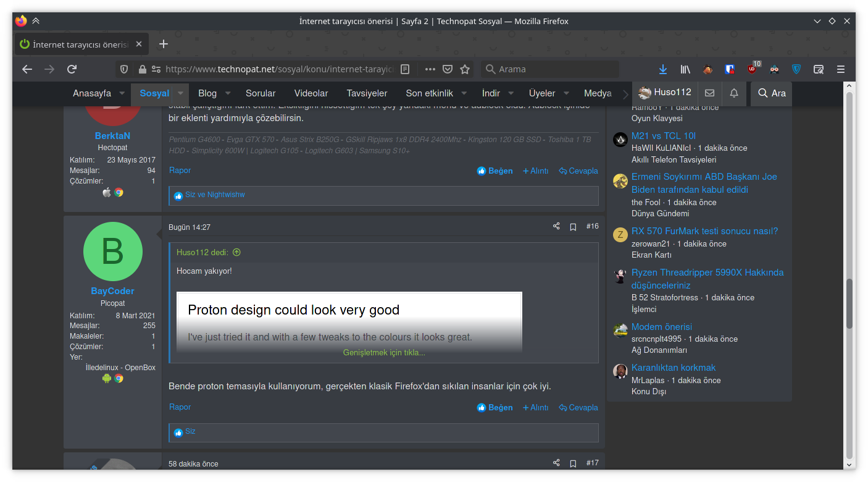Open the Tavsiyeler navigation item
The width and height of the screenshot is (868, 482).
click(367, 93)
